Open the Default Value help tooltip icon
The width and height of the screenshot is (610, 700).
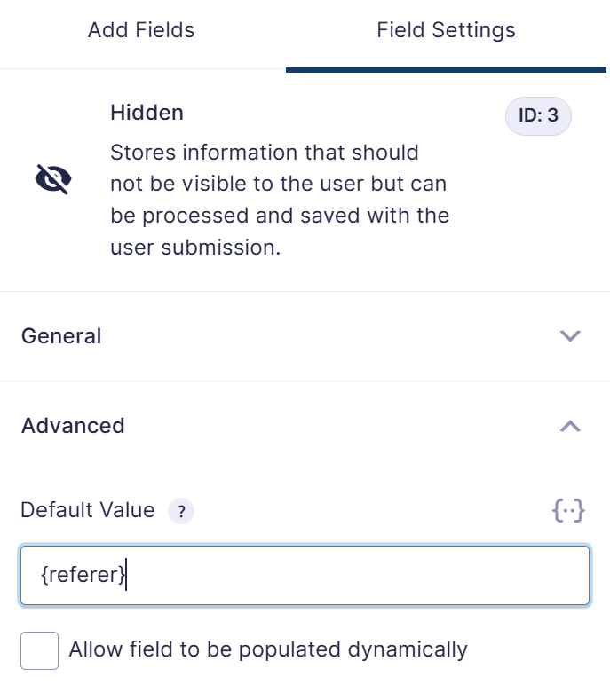pyautogui.click(x=181, y=511)
